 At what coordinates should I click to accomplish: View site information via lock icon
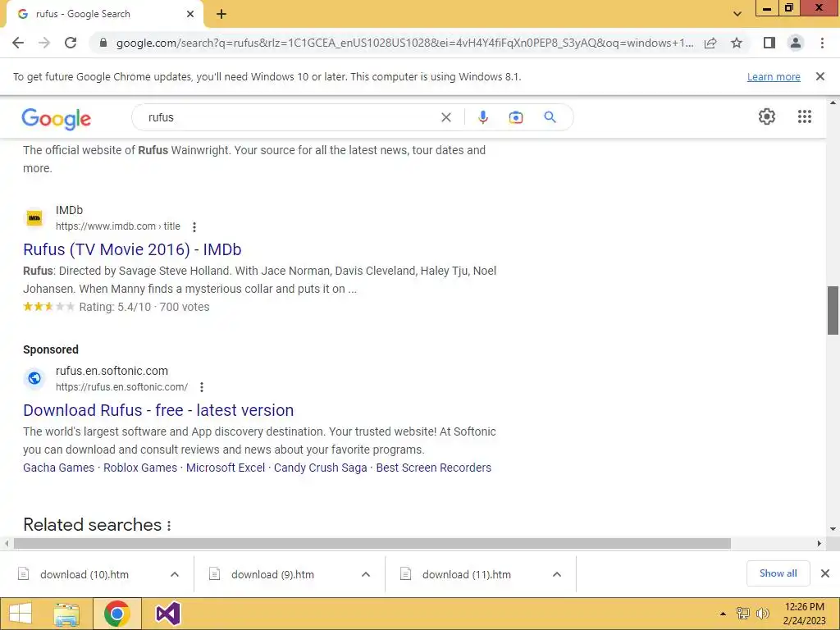(103, 43)
